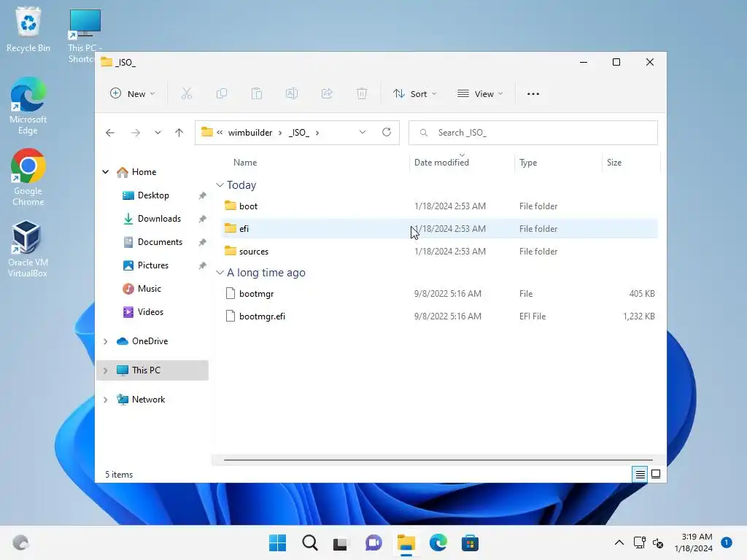Viewport: 747px width, 560px height.
Task: Click the Delete trash icon
Action: tap(362, 94)
